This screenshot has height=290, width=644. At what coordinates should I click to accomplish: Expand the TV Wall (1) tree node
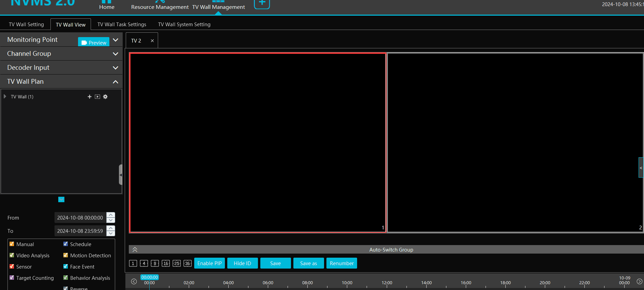(x=5, y=97)
